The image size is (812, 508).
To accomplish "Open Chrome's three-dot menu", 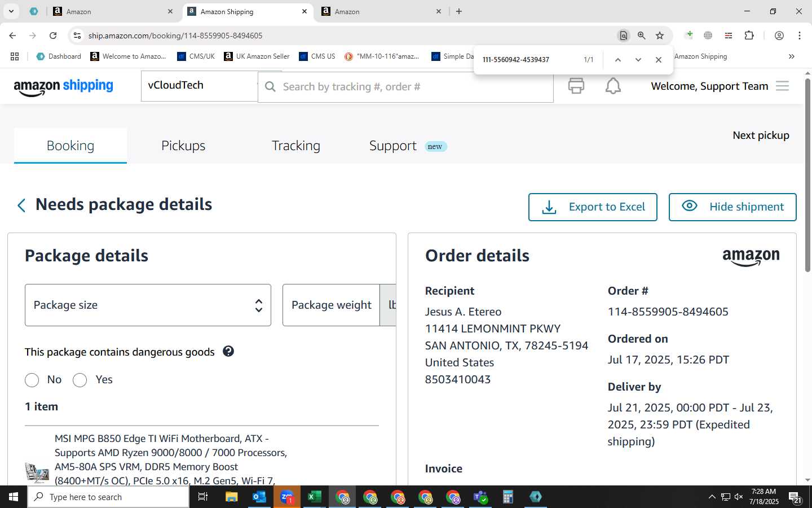I will click(x=800, y=36).
